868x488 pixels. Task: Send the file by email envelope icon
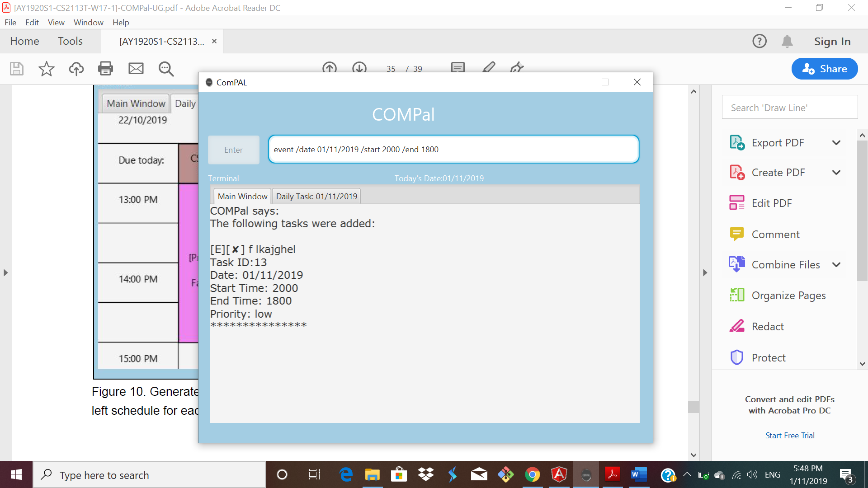(x=136, y=69)
